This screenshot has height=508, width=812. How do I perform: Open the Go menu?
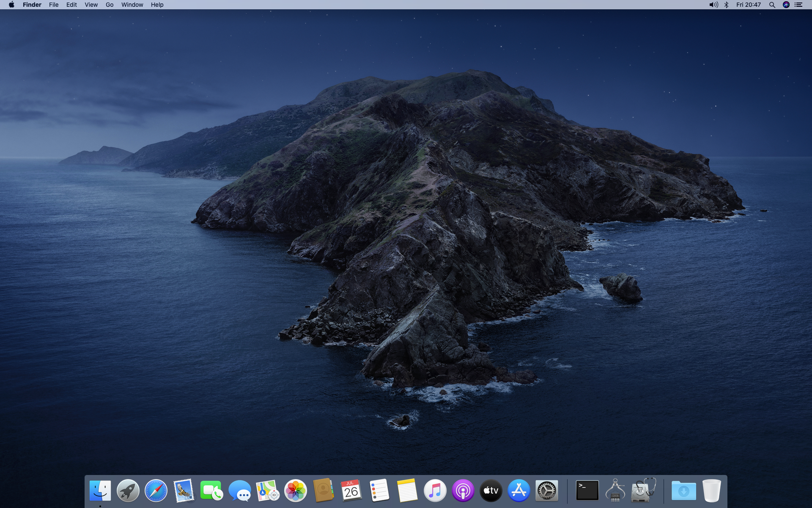[x=110, y=5]
